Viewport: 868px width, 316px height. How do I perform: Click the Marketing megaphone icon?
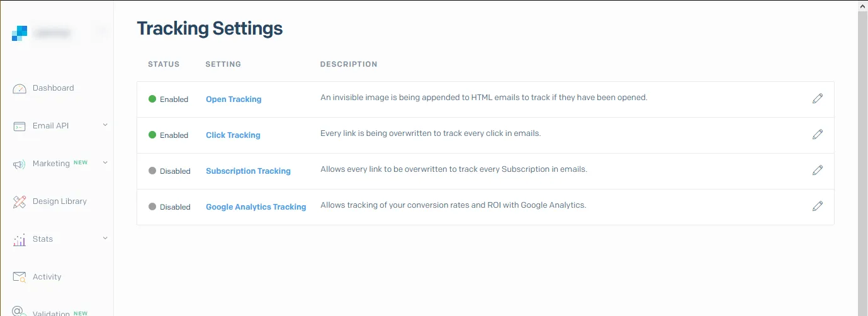(20, 164)
